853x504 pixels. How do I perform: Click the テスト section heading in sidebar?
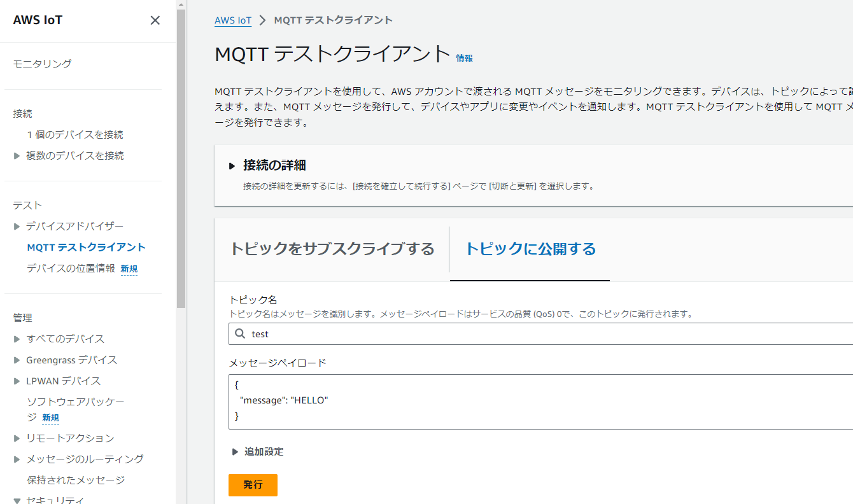point(27,206)
